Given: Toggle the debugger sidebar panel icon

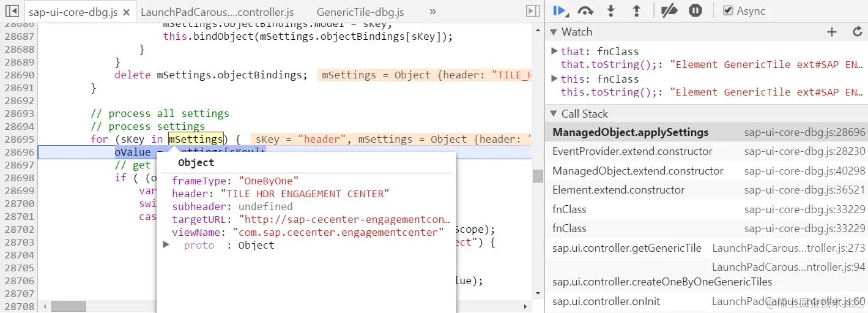Looking at the screenshot, I should [x=533, y=12].
